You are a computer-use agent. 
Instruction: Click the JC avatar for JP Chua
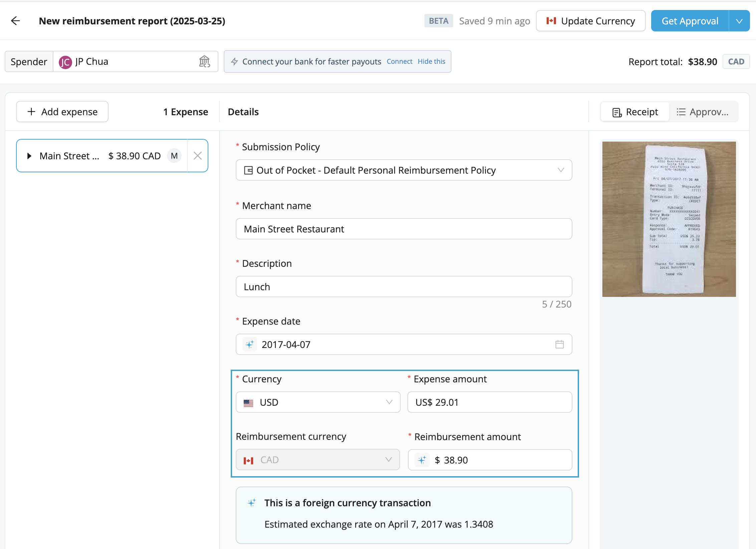[x=65, y=62]
